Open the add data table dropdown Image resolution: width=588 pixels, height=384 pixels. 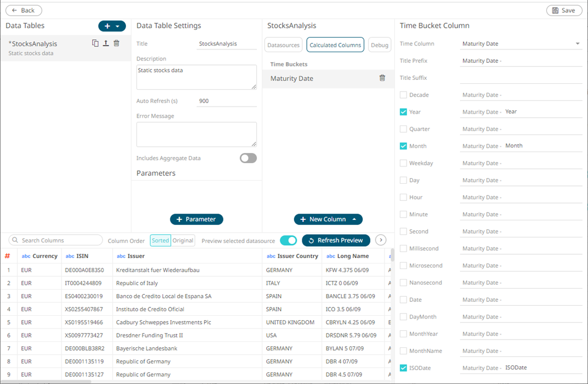tap(118, 26)
